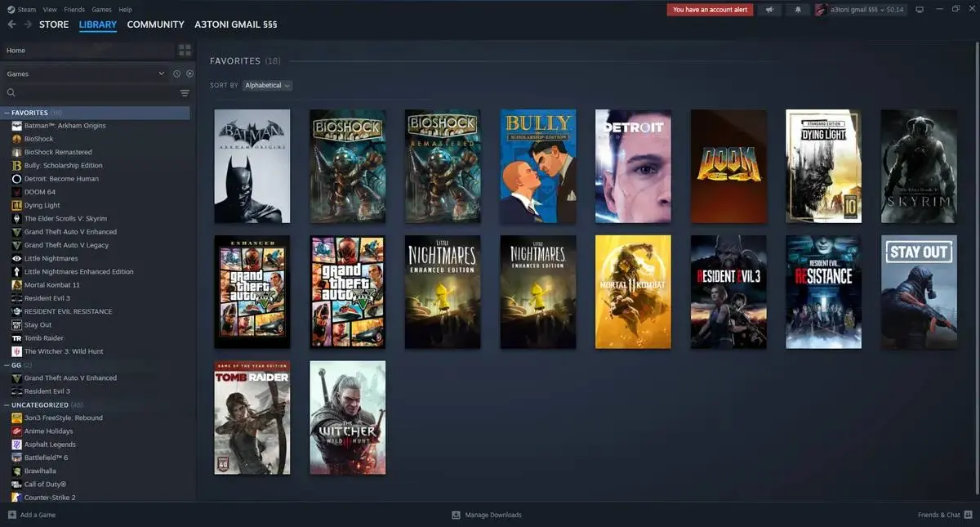Screen dimensions: 980x527
Task: Click the Brawlhalla sidebar icon
Action: (17, 471)
